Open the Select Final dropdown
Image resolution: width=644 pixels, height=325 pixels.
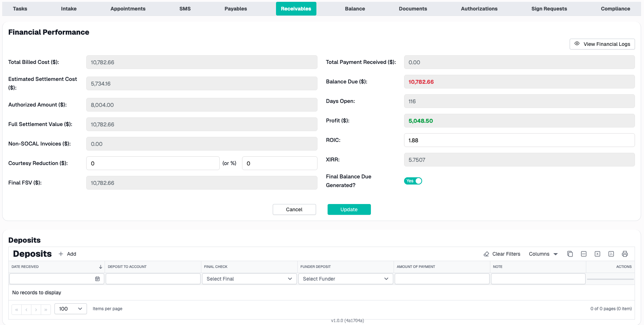(x=249, y=278)
